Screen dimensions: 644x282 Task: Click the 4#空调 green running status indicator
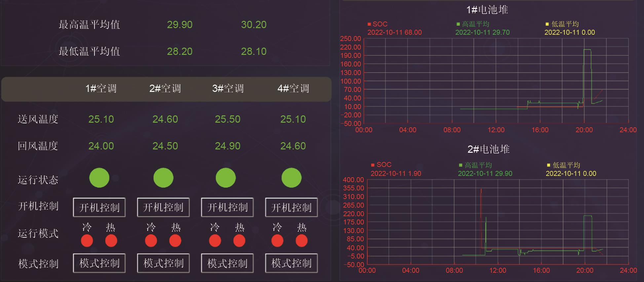[291, 178]
